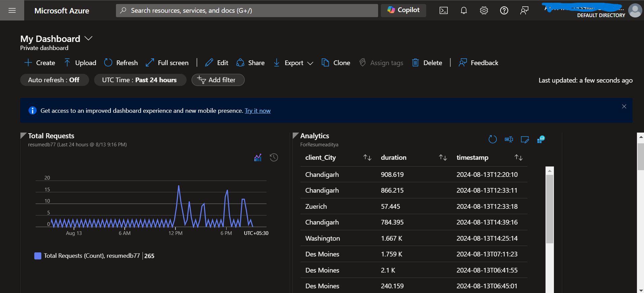This screenshot has width=644, height=293.
Task: Open the Help question mark menu
Action: coord(504,10)
